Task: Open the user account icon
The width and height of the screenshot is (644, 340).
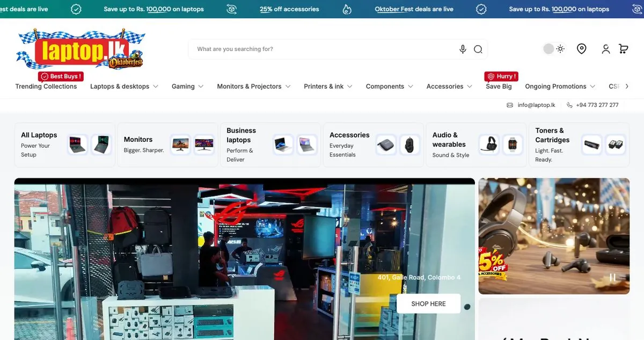Action: (x=606, y=49)
